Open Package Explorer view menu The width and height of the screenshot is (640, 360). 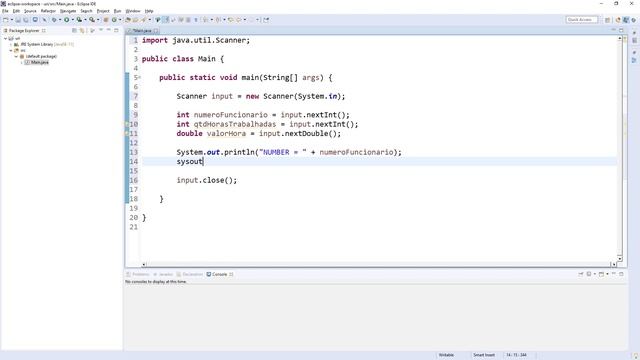101,30
